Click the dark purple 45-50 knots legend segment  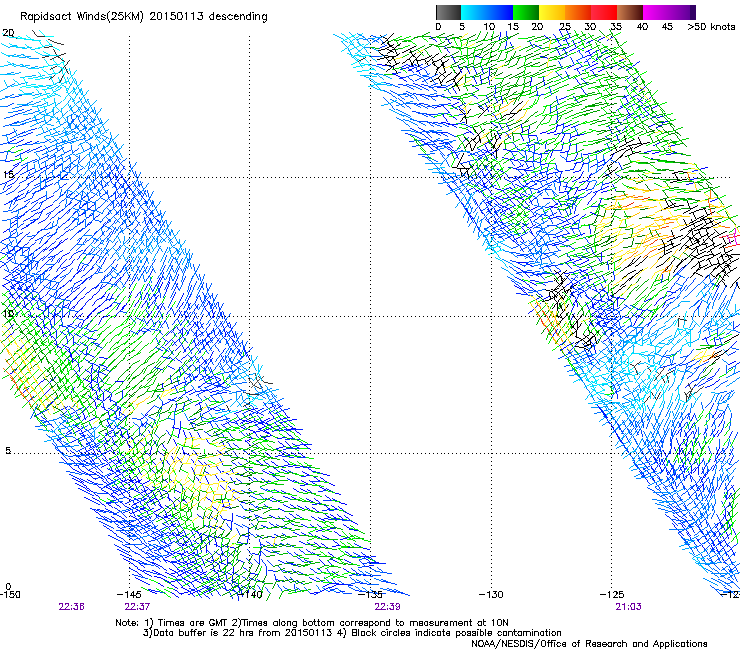682,12
